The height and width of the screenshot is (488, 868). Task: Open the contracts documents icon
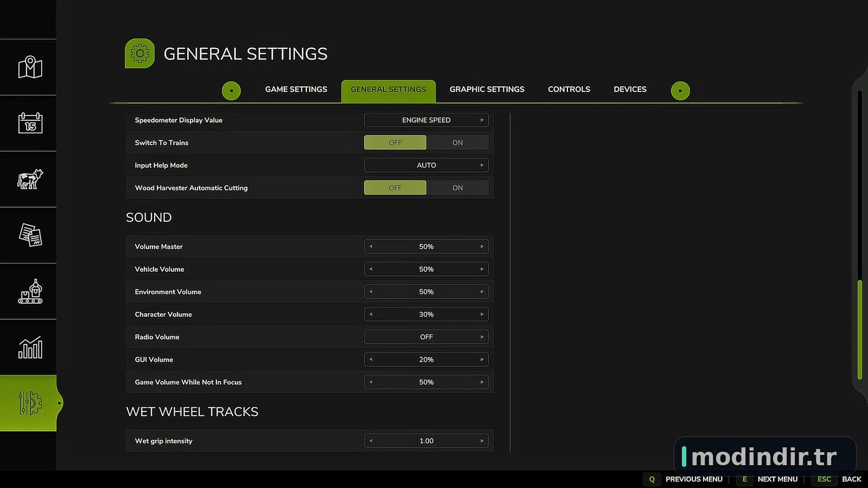(x=30, y=235)
